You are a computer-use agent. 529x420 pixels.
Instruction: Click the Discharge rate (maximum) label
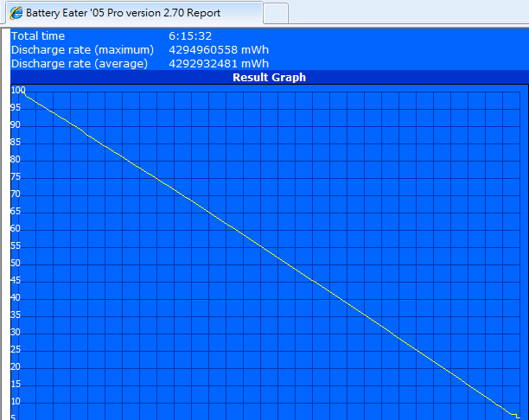coord(82,50)
